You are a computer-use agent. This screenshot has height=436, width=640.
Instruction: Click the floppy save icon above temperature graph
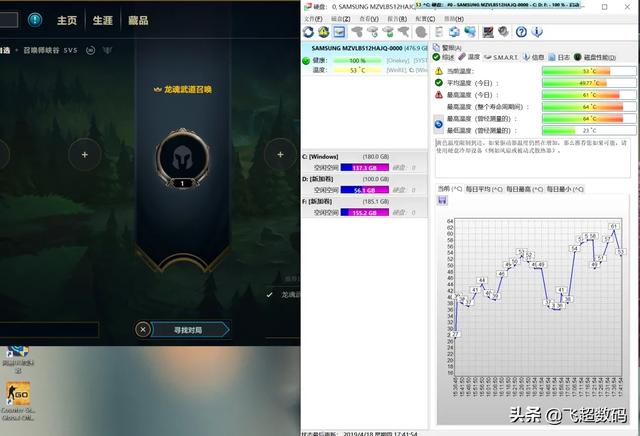coord(442,200)
